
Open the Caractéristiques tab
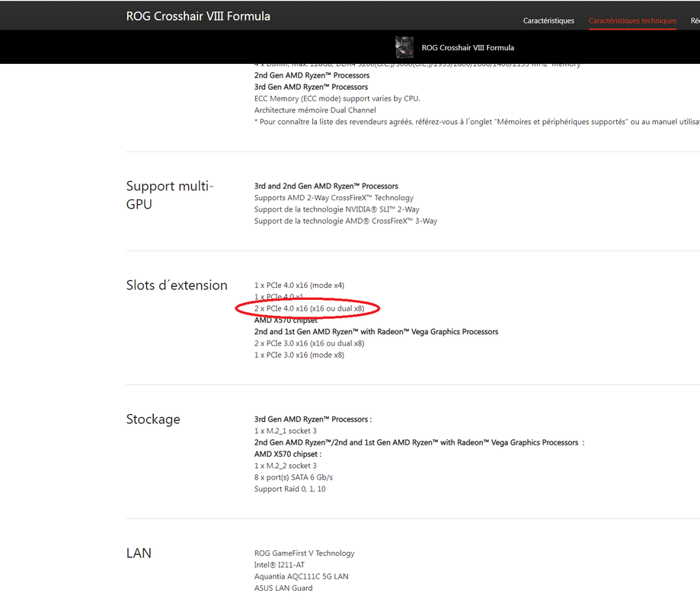click(x=548, y=21)
